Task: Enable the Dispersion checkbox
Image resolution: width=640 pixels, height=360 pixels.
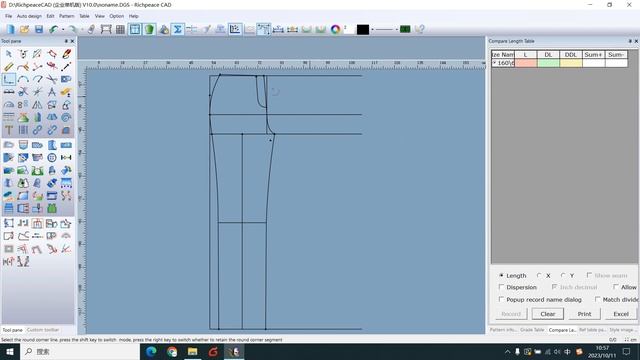Action: [x=501, y=287]
